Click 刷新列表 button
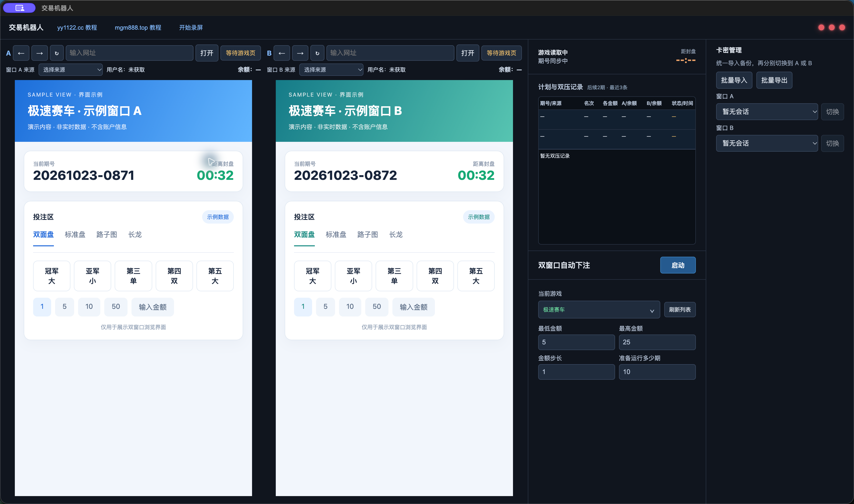 [680, 310]
